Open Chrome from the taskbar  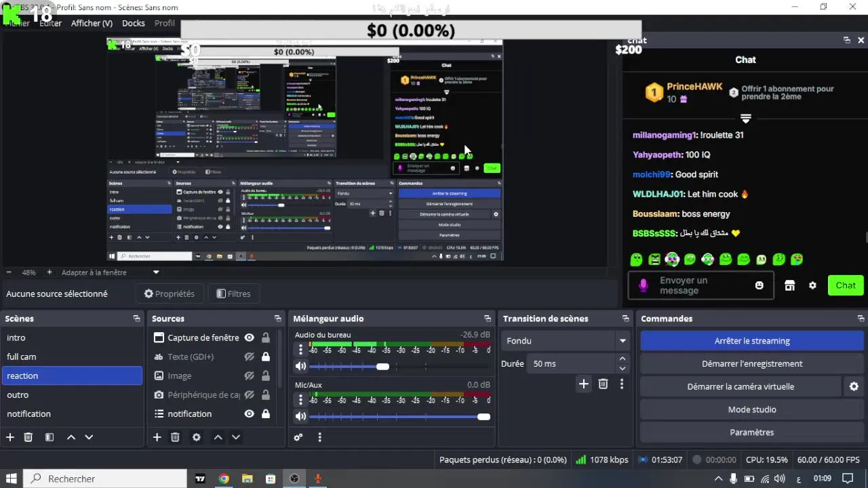point(224,479)
